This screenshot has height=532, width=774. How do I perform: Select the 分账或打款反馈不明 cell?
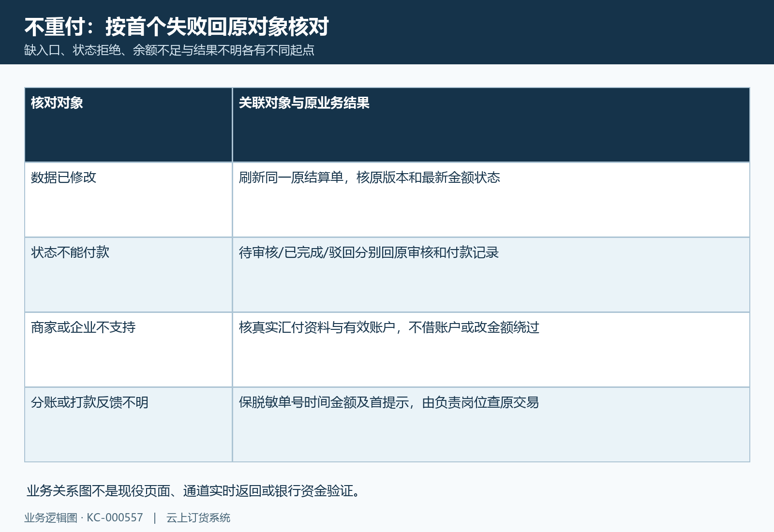128,425
